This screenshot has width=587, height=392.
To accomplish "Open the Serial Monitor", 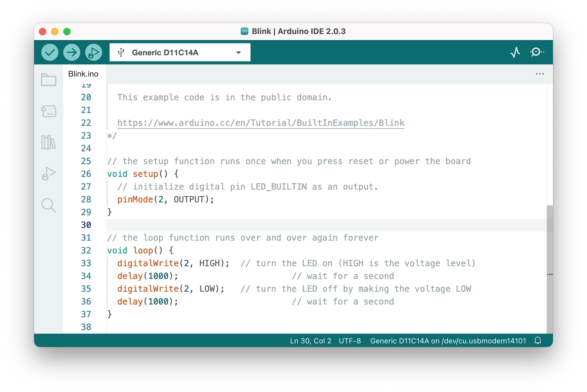I will 537,52.
